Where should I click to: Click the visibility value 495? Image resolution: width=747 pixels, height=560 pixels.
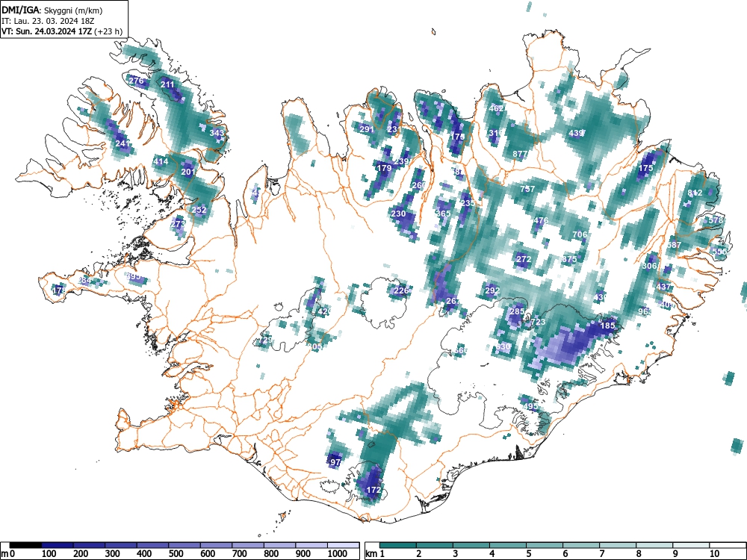pyautogui.click(x=530, y=406)
